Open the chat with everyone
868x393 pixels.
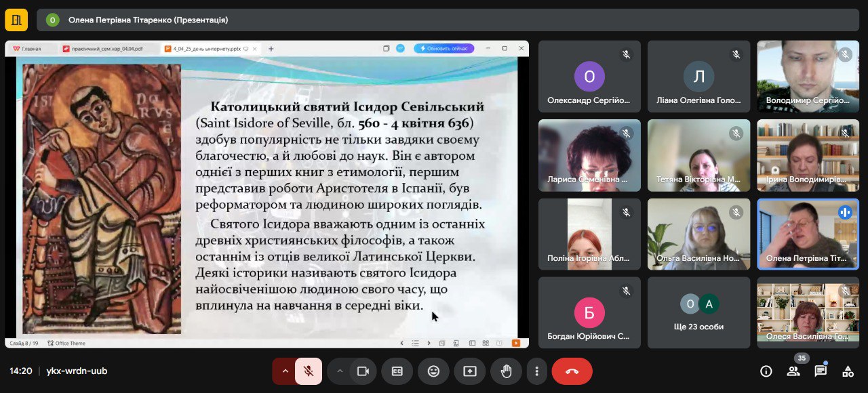point(821,371)
